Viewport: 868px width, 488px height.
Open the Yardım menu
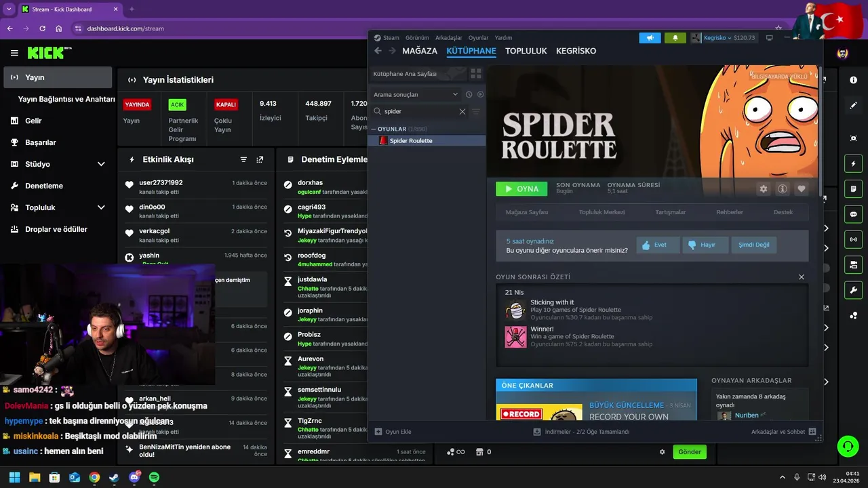(x=503, y=38)
